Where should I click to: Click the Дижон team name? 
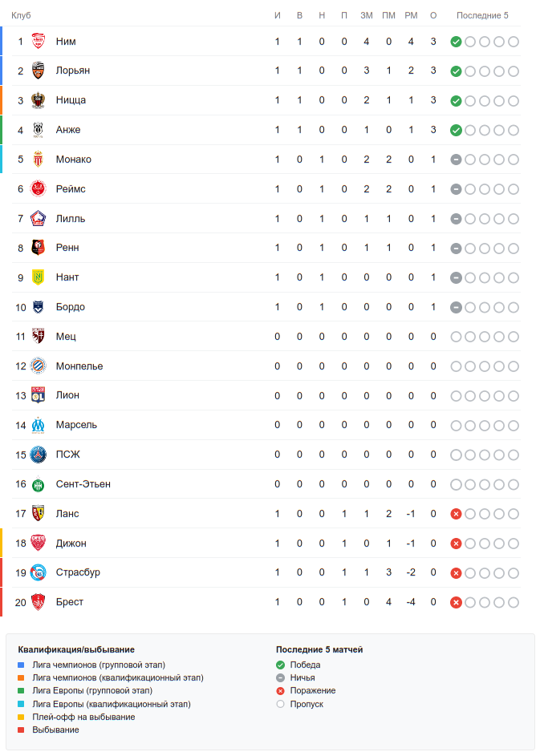pos(71,543)
